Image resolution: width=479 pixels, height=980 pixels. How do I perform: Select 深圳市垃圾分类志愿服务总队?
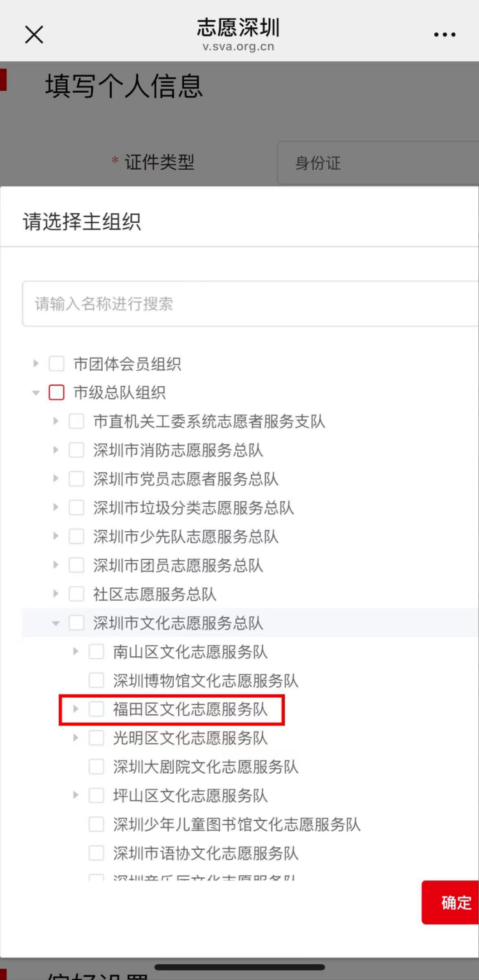76,507
